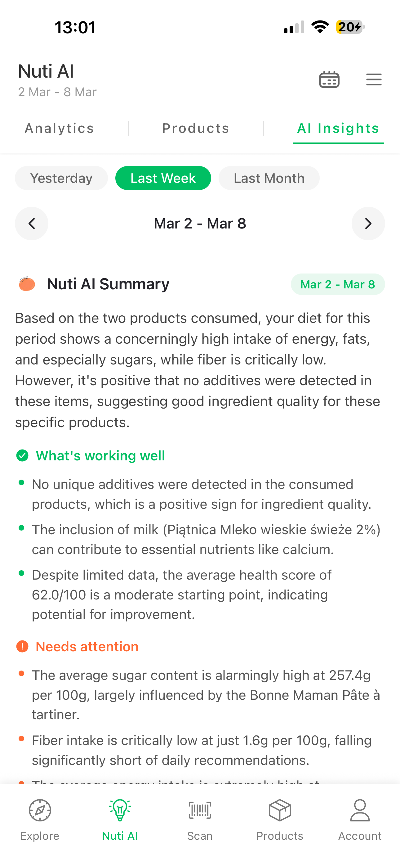Tap the Explore compass icon

tap(40, 810)
